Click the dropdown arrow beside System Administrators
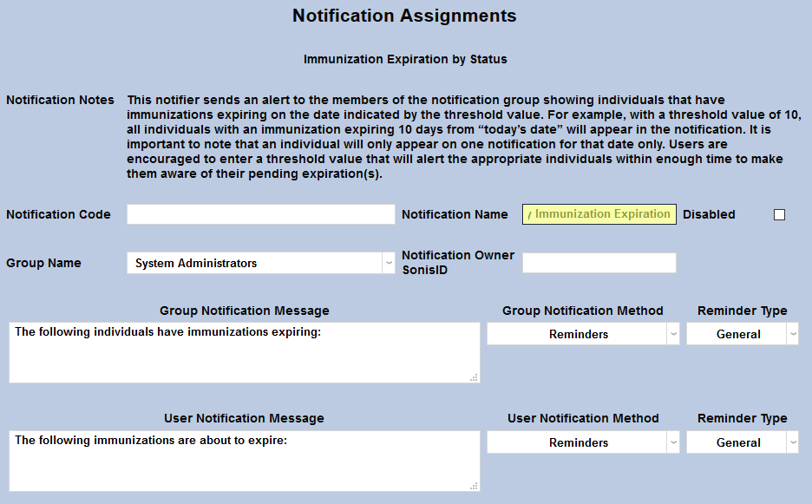The width and height of the screenshot is (812, 504). point(387,263)
